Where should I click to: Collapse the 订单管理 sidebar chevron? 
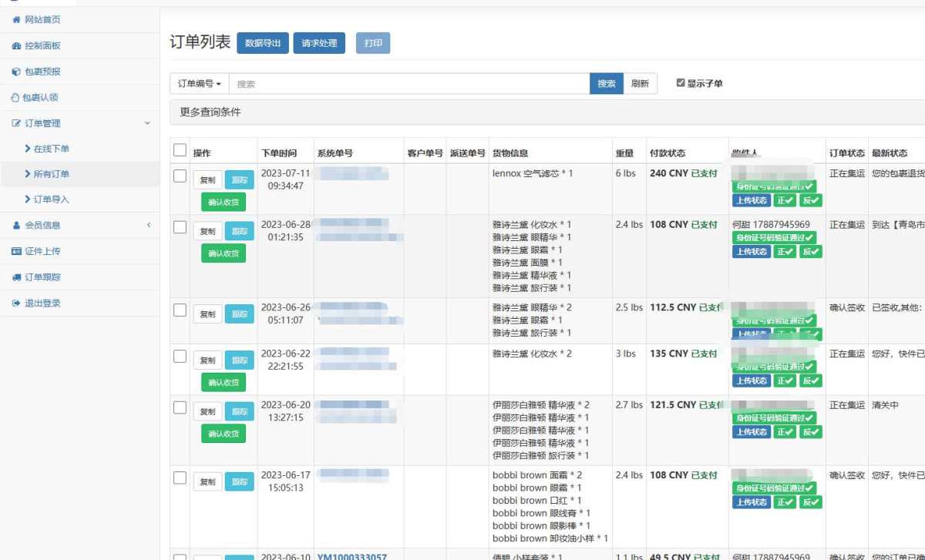pyautogui.click(x=148, y=123)
